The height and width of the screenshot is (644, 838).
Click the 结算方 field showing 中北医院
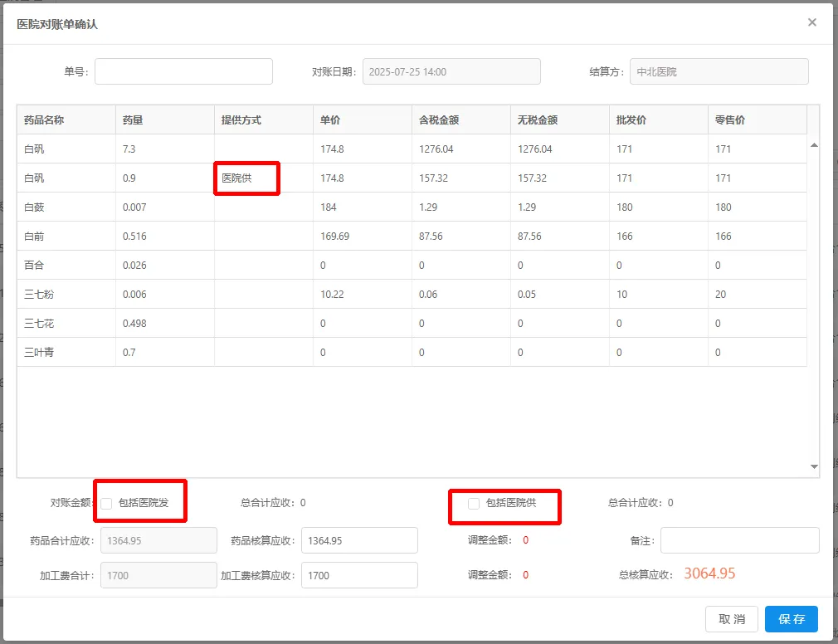719,71
